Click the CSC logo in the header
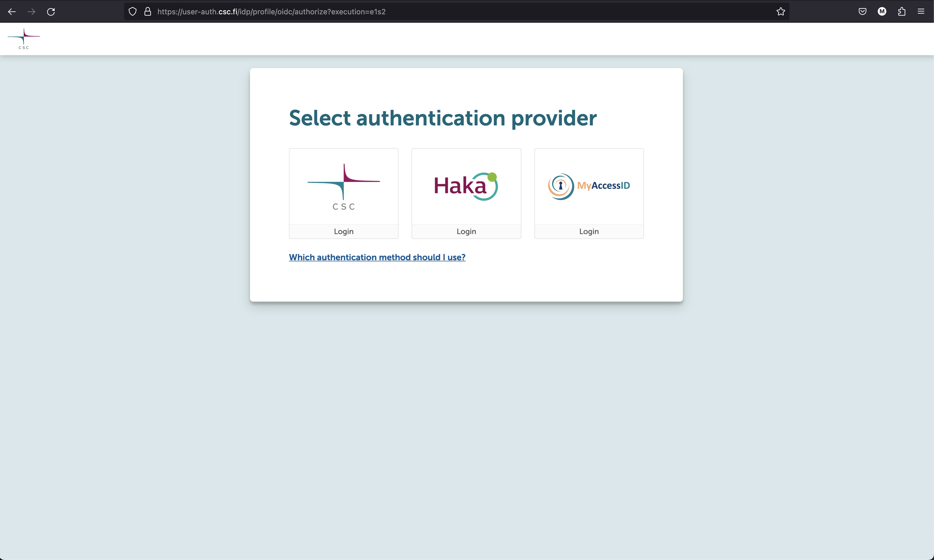 point(24,38)
